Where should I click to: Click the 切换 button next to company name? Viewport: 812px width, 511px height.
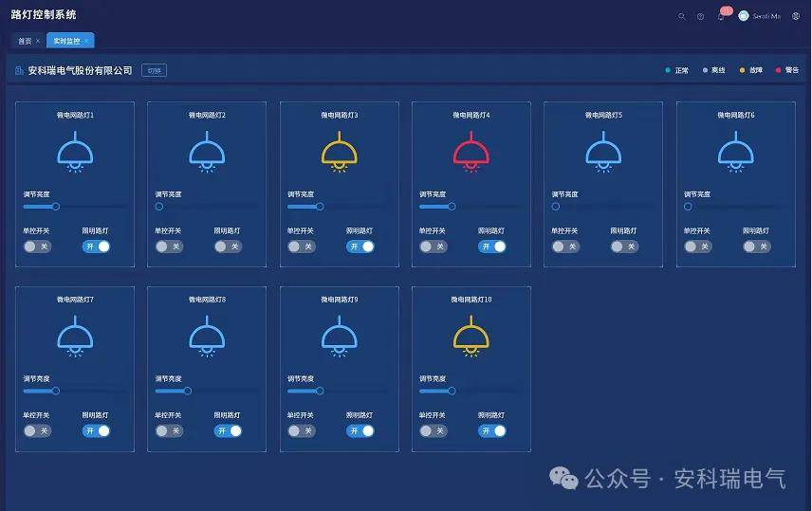click(x=154, y=70)
